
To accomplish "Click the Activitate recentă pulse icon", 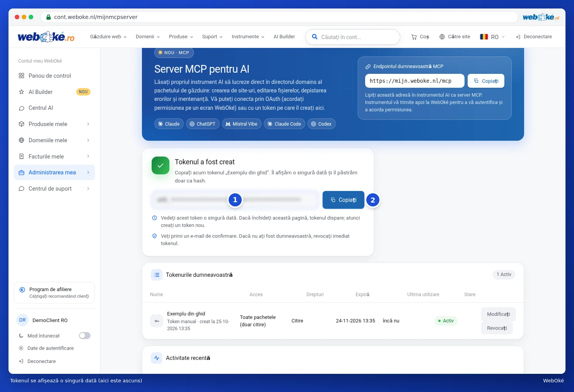I will coord(157,358).
